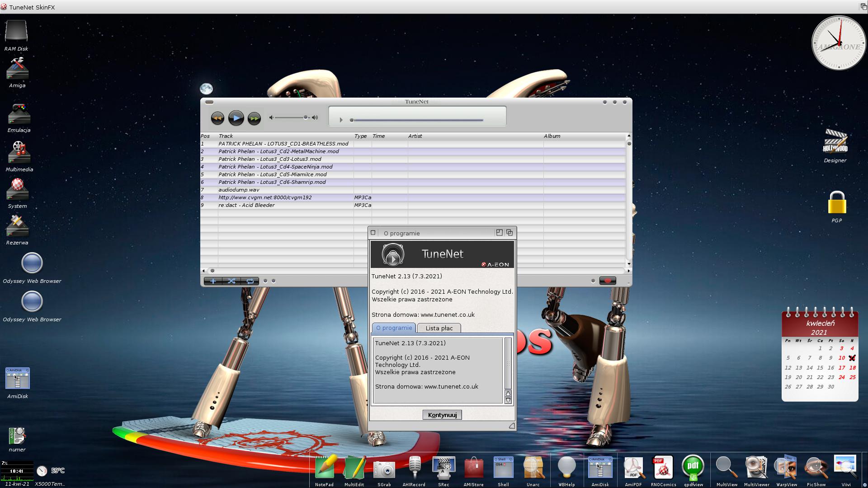Adjust the TuneNet volume slider knob

[x=306, y=117]
